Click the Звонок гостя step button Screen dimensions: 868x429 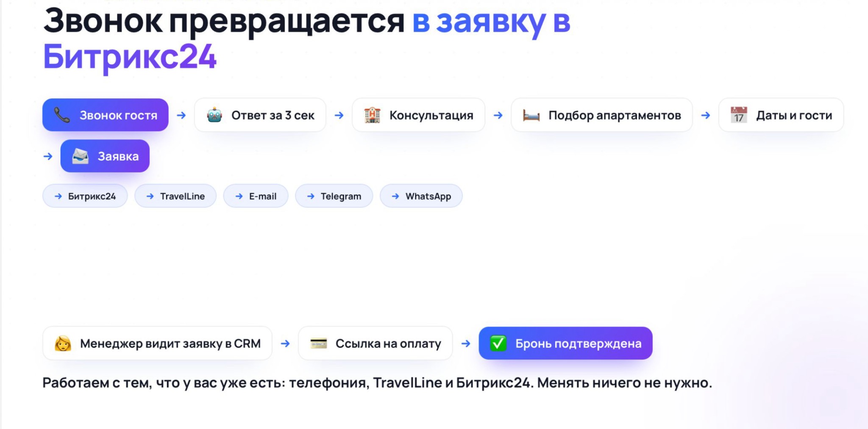(106, 115)
